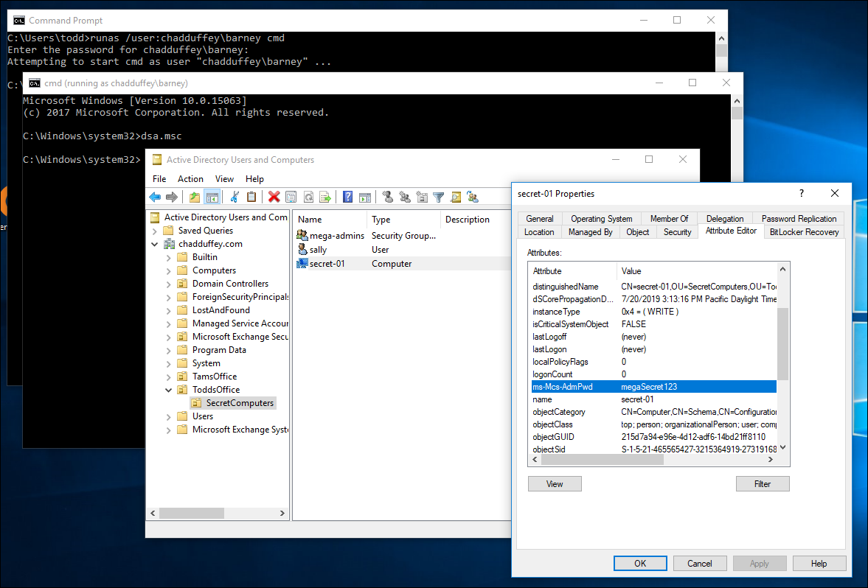Click the sally user icon
The width and height of the screenshot is (868, 588).
(302, 250)
